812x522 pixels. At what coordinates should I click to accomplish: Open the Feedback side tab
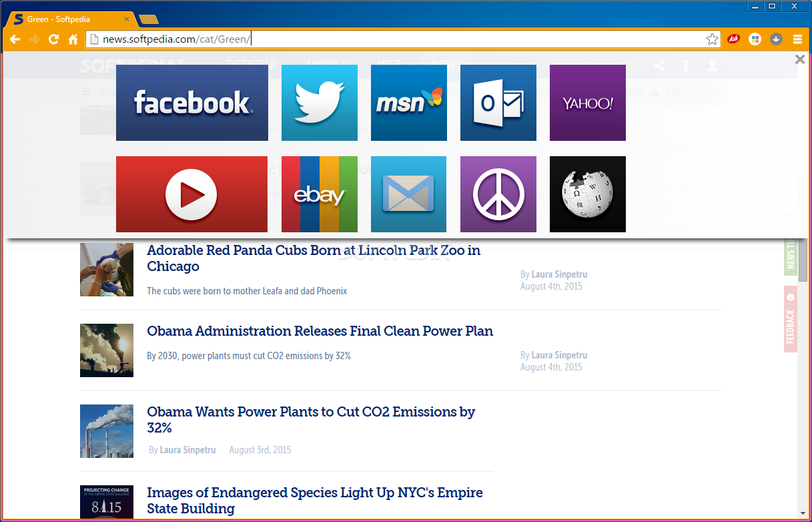pos(791,319)
